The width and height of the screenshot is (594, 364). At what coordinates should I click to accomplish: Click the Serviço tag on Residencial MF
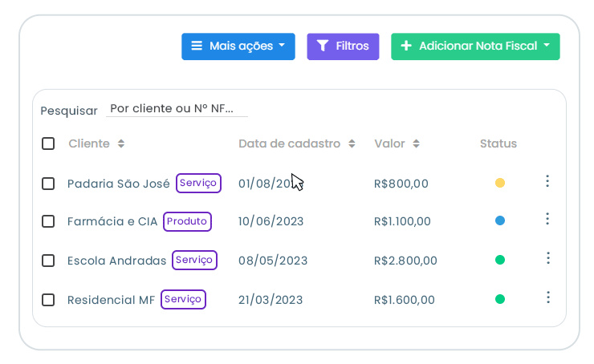183,299
